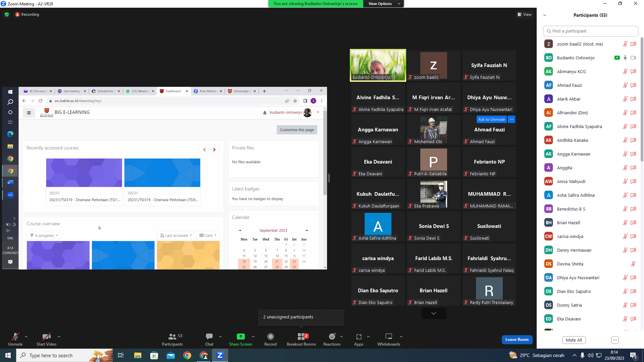Click the Zoom icon in the taskbar

pos(220,355)
